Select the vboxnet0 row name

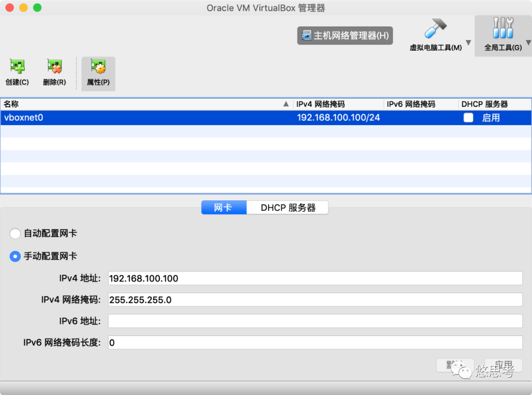[24, 117]
